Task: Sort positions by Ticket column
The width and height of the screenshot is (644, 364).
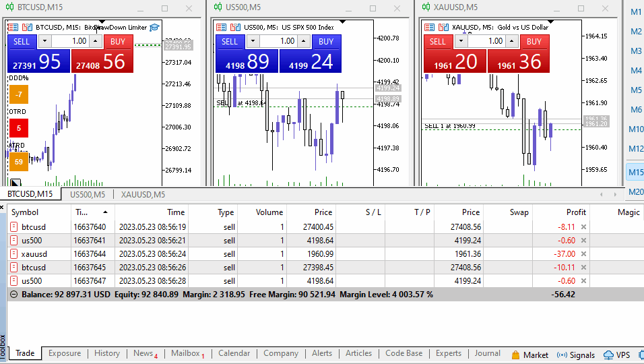Action: pos(92,212)
